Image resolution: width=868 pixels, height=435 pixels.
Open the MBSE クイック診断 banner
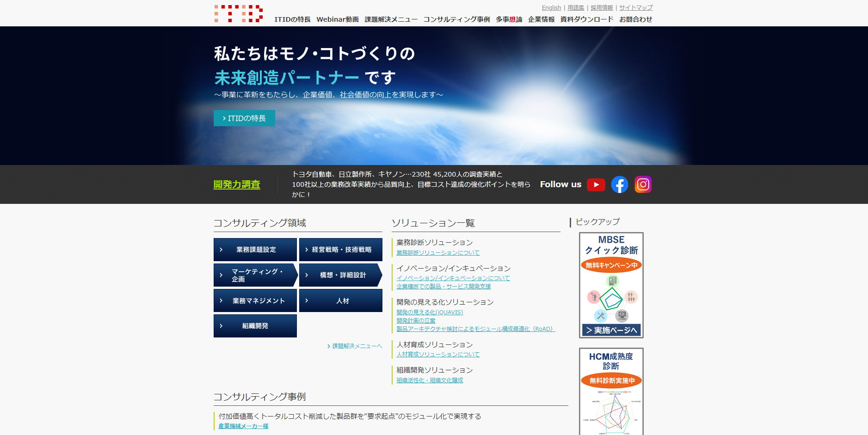click(611, 285)
